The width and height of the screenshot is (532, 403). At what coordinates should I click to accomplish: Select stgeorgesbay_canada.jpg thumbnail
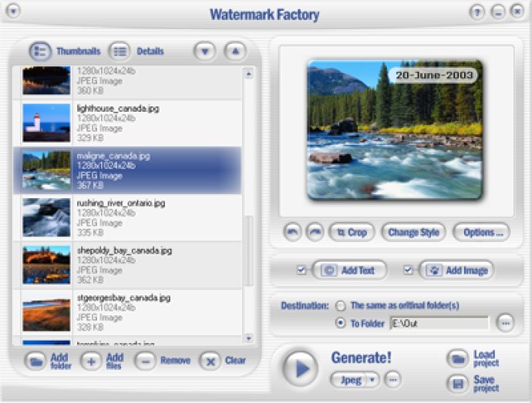coord(46,312)
